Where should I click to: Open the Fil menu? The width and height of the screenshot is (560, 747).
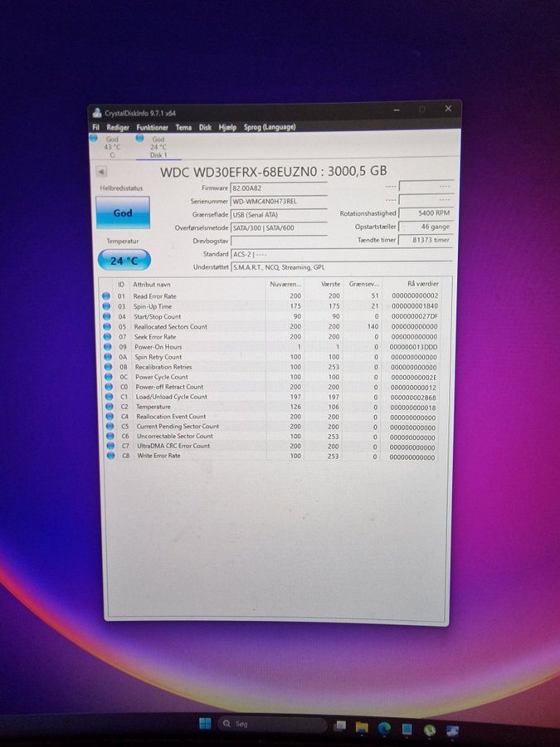(x=96, y=128)
